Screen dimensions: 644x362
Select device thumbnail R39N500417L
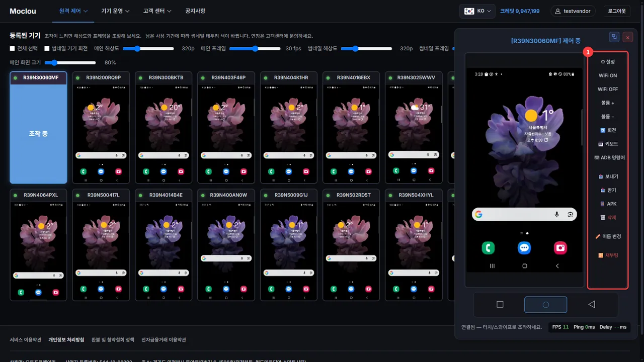(x=101, y=245)
